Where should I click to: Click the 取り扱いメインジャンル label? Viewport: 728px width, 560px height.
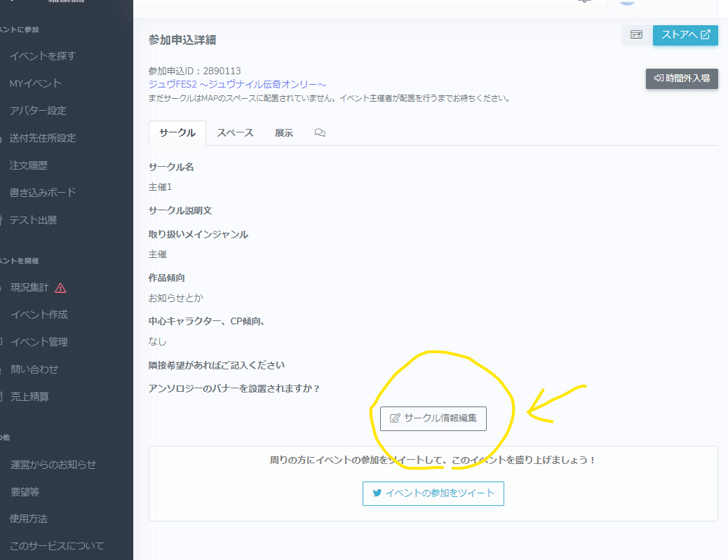tap(198, 235)
